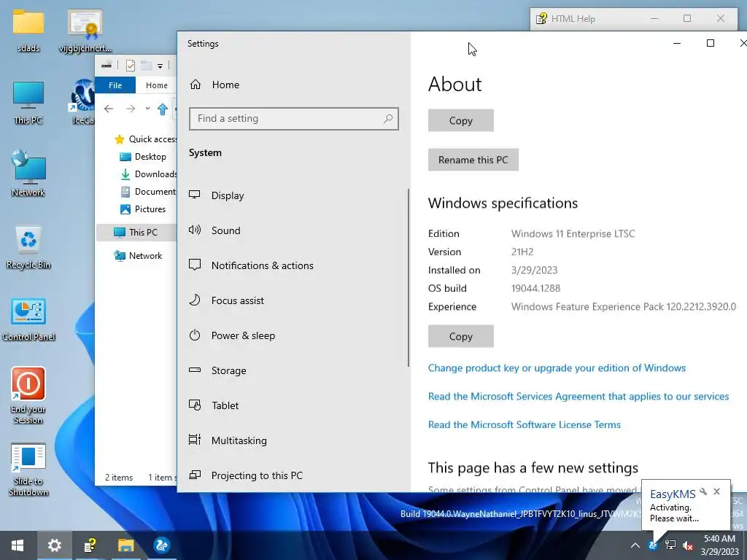Select Downloads in Explorer navigation

148,174
